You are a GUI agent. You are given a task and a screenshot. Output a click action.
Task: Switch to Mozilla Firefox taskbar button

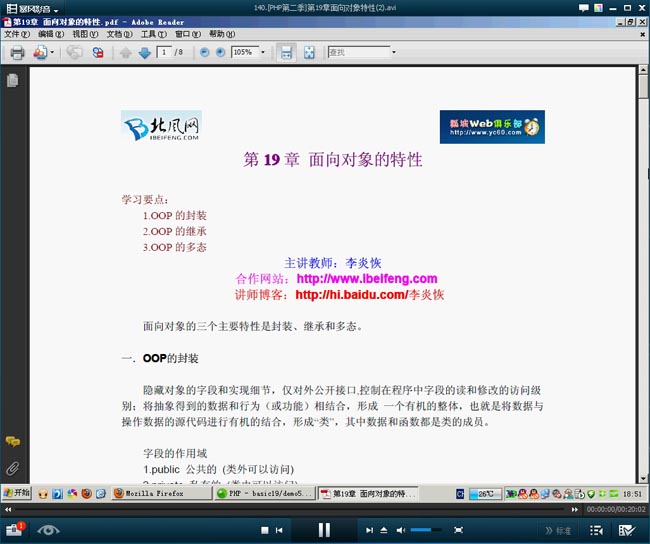pos(161,493)
